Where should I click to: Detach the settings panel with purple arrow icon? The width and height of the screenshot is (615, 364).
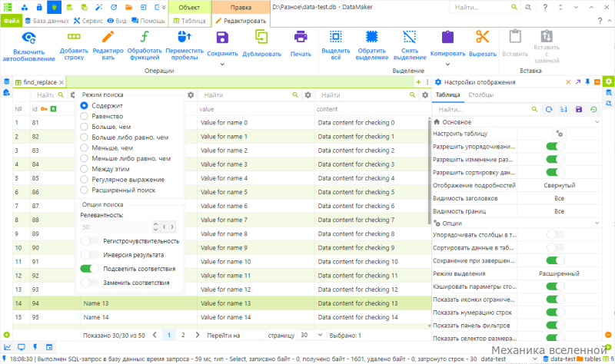pos(578,82)
